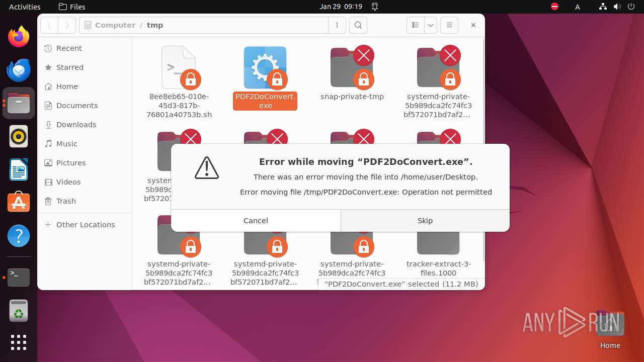Open the path bar options menu
Screen dimensions: 644x362
[x=337, y=25]
